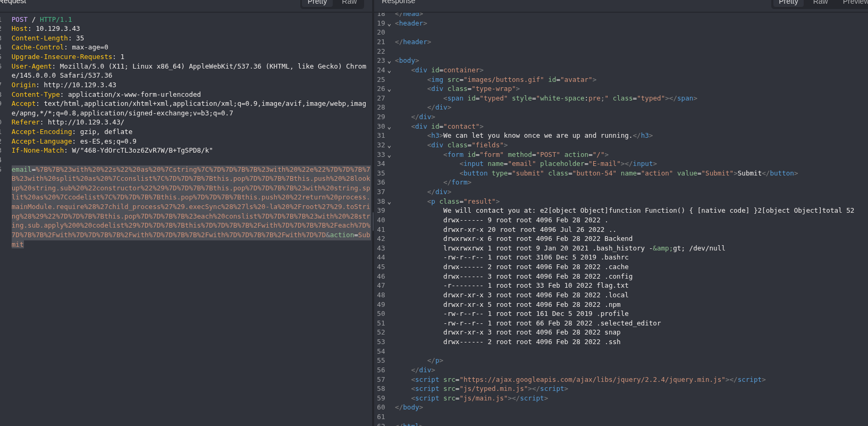868x426 pixels.
Task: Collapse the p class result block
Action: (x=389, y=203)
